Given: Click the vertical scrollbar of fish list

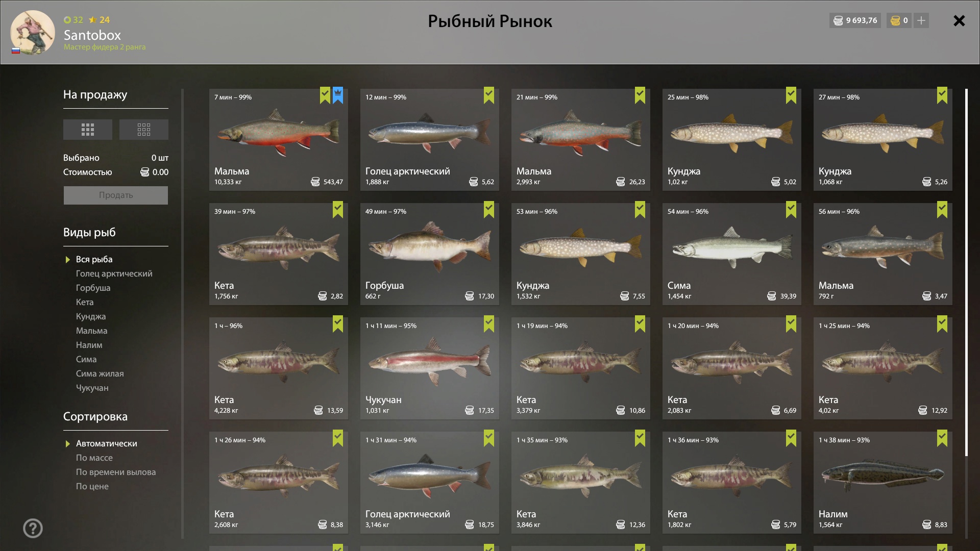Looking at the screenshot, I should pyautogui.click(x=966, y=273).
